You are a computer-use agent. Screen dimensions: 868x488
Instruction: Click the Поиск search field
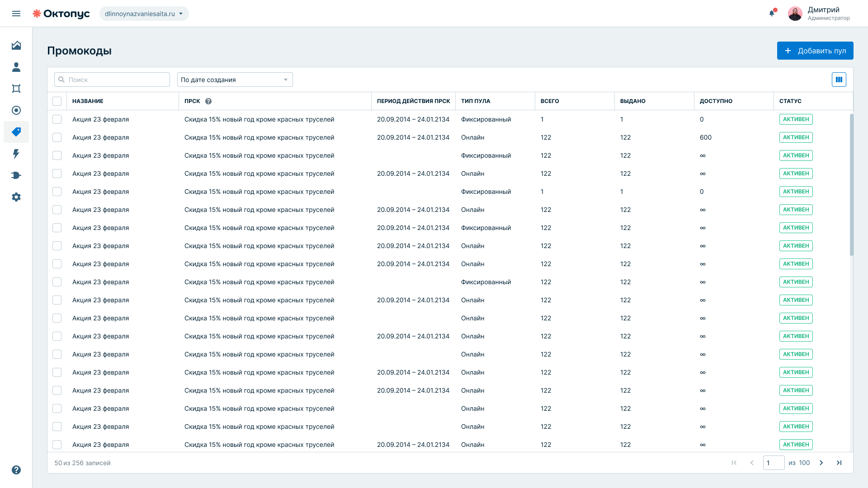coord(112,80)
